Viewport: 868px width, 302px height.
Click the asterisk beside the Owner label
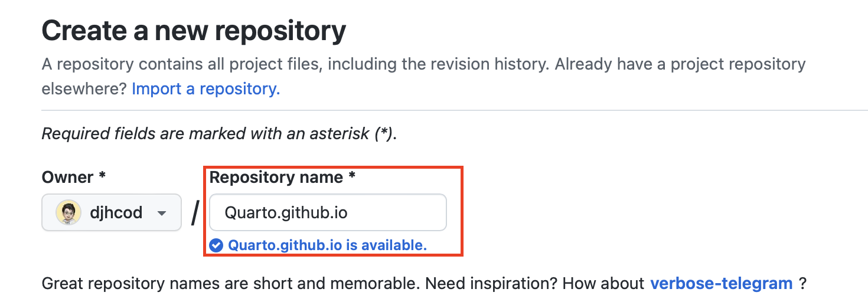coord(102,176)
